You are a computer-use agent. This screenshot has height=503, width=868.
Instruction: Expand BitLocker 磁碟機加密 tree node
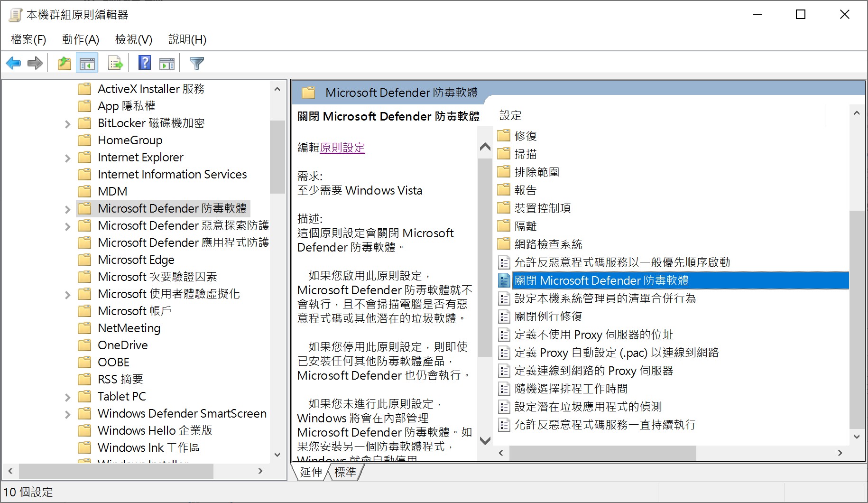67,124
